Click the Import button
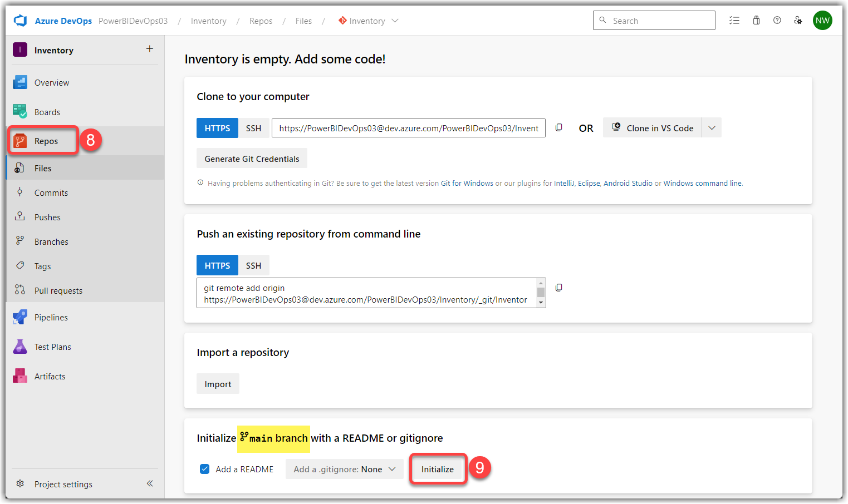848x504 pixels. 218,384
